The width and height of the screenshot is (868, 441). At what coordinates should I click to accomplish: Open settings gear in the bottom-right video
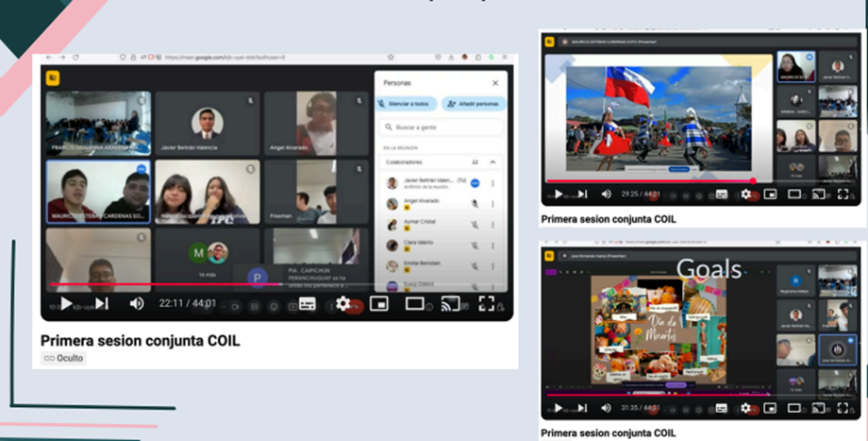coord(746,409)
